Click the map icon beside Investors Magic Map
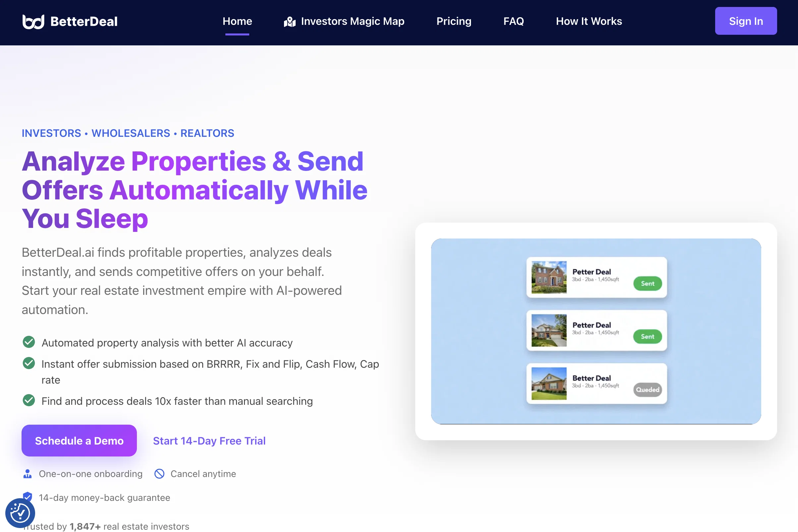This screenshot has width=798, height=532. click(x=290, y=22)
